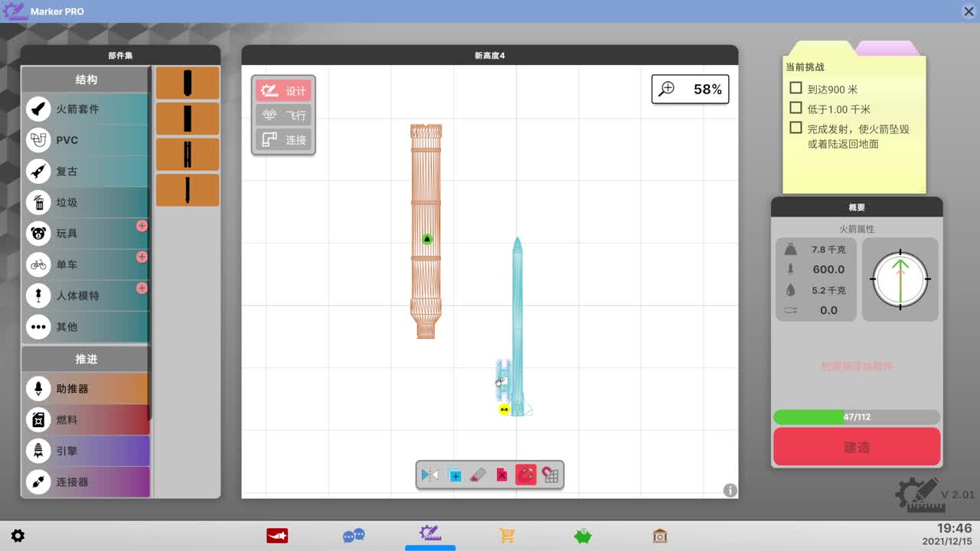Pick the second rocket body thumbnail
Image resolution: width=980 pixels, height=551 pixels.
coord(188,119)
